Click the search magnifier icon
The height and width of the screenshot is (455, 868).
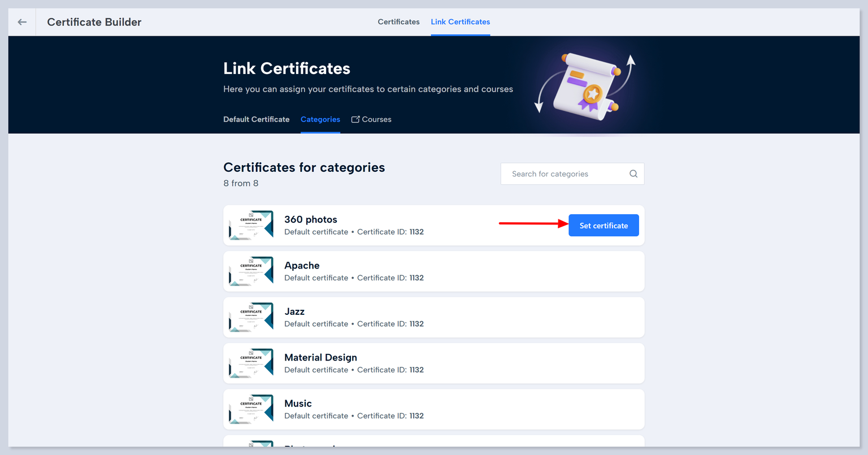click(x=633, y=174)
